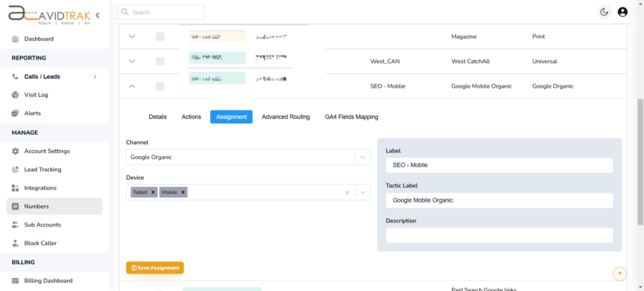
Task: Open the Channel dropdown arrow
Action: (x=363, y=157)
